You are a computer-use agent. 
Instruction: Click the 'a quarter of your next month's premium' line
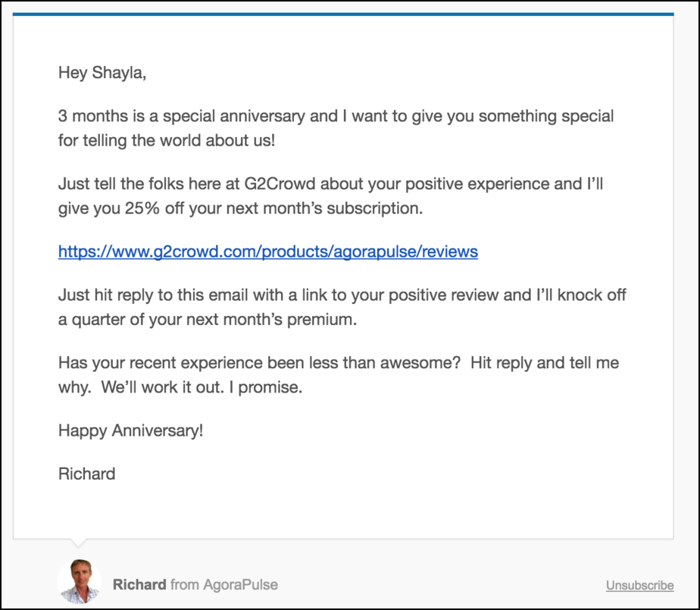(x=208, y=320)
